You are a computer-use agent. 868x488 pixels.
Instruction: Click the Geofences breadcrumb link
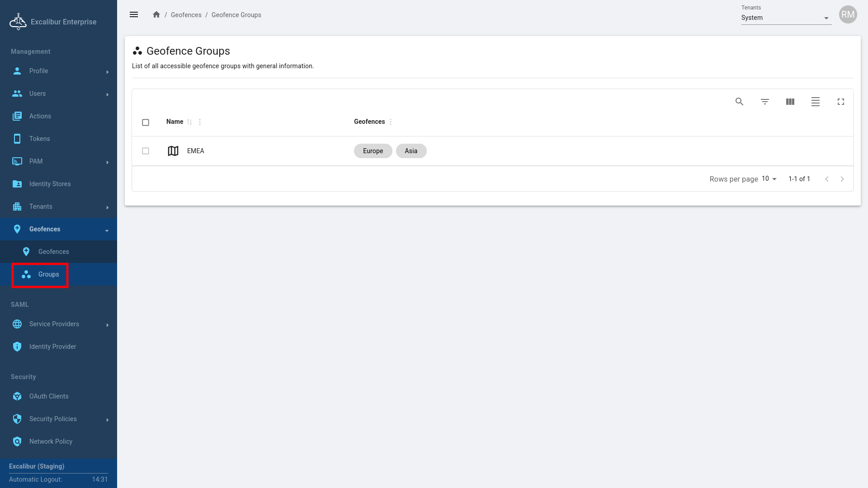(x=186, y=15)
